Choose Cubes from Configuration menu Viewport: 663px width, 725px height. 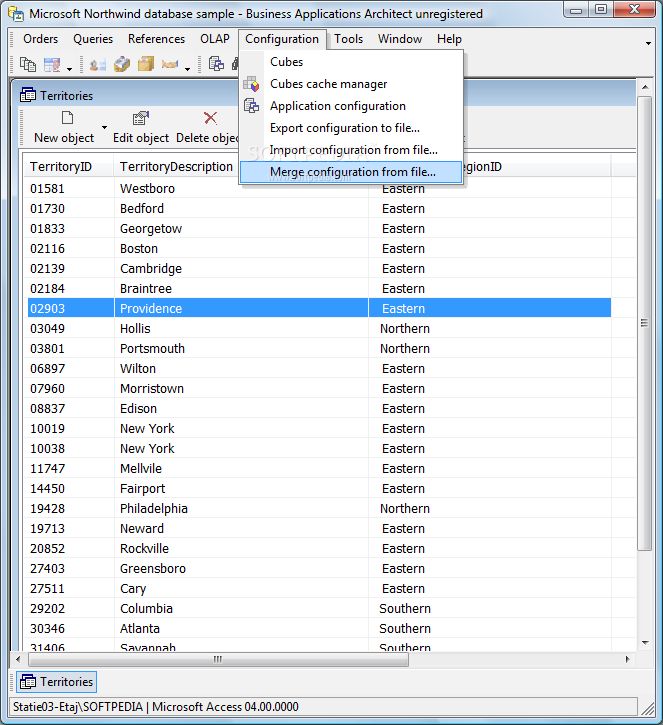pyautogui.click(x=351, y=62)
